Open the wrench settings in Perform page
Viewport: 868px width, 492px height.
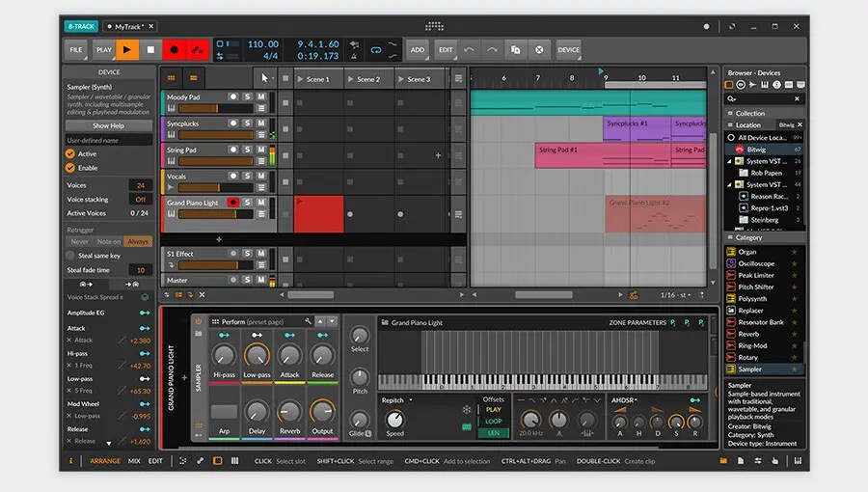[x=309, y=321]
